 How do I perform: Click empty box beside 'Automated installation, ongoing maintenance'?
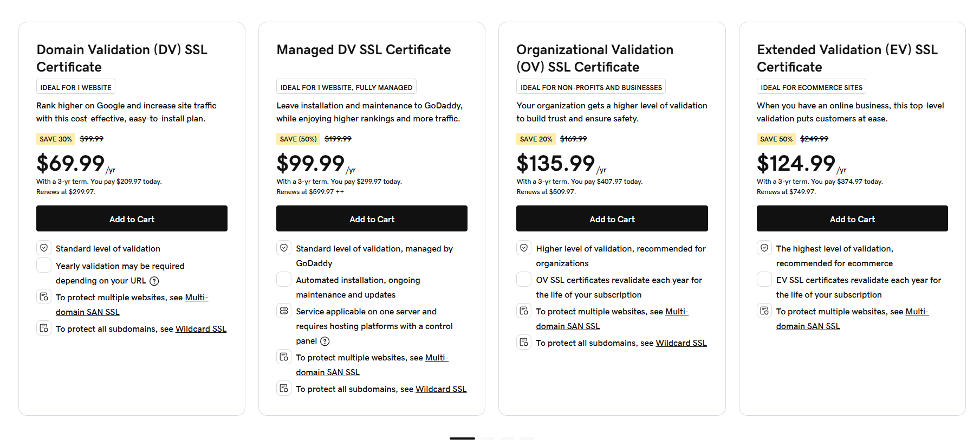tap(284, 280)
